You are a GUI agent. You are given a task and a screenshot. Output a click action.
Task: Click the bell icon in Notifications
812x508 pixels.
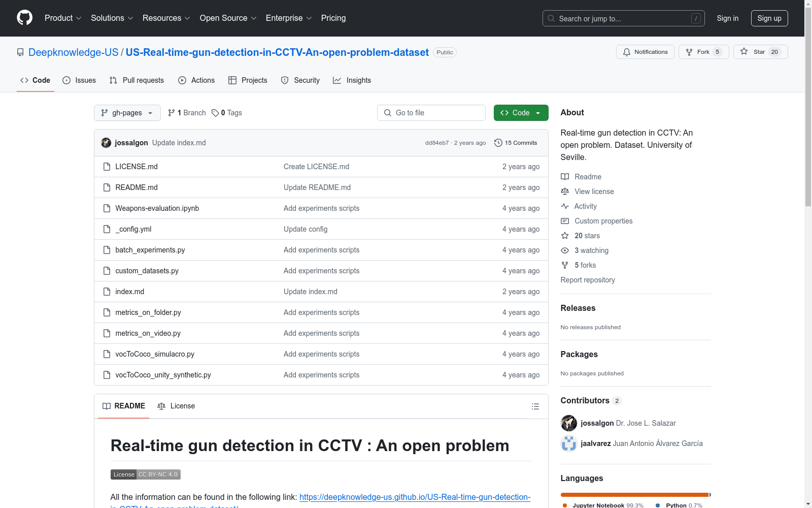627,52
